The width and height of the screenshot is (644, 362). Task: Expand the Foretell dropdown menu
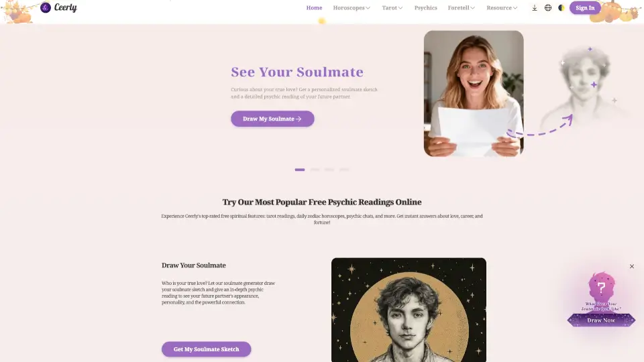pyautogui.click(x=462, y=8)
